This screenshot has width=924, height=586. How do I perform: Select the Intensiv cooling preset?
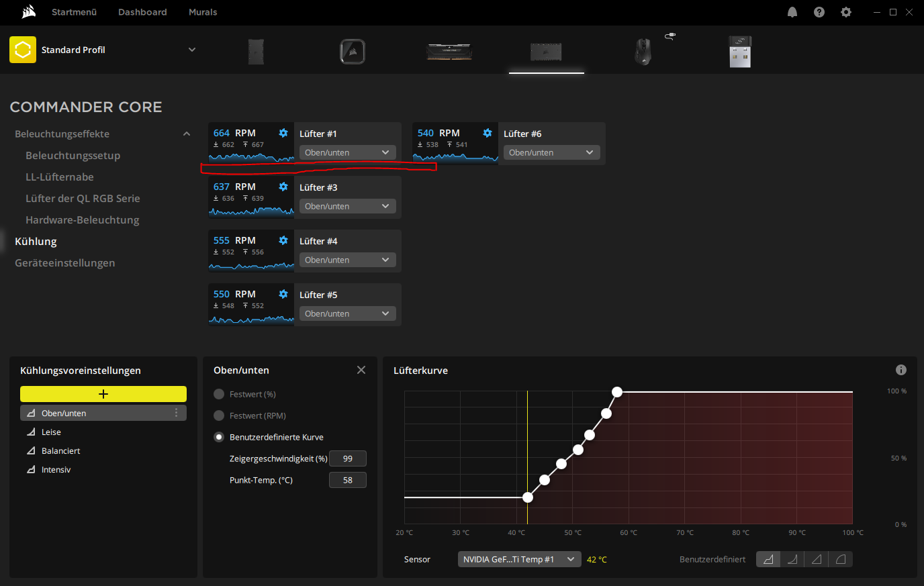tap(103, 469)
